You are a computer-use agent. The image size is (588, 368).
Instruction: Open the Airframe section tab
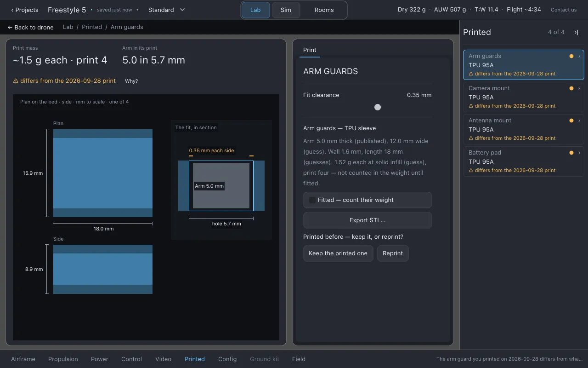(x=23, y=359)
